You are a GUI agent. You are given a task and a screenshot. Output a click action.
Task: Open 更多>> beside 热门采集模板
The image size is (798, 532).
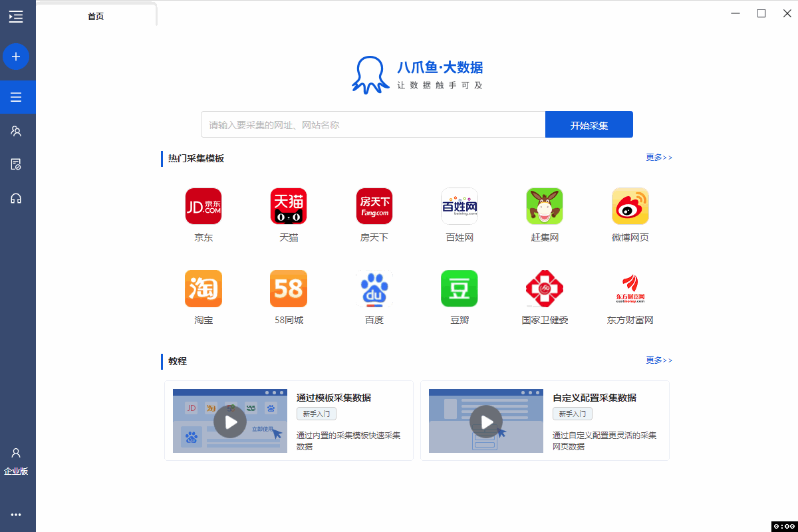point(659,158)
